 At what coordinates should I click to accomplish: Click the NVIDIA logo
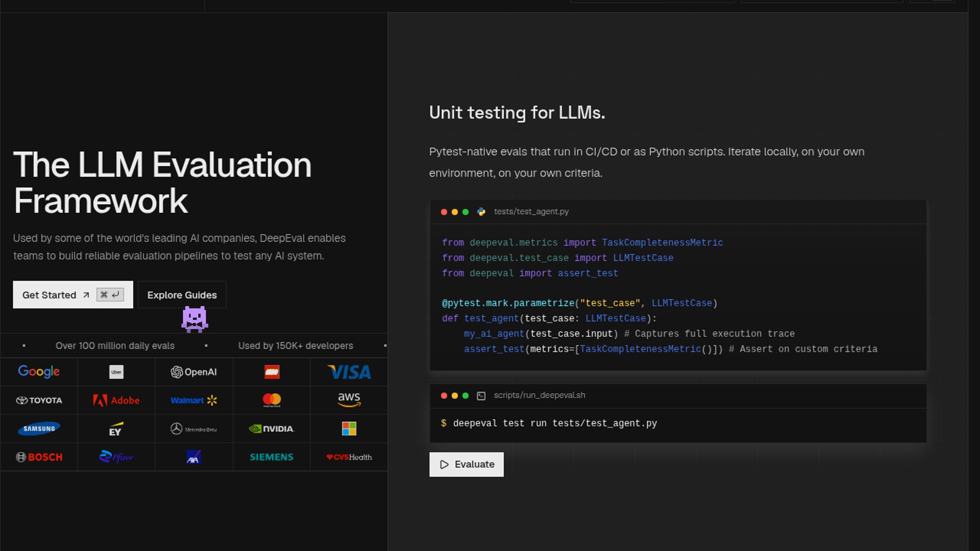(272, 429)
